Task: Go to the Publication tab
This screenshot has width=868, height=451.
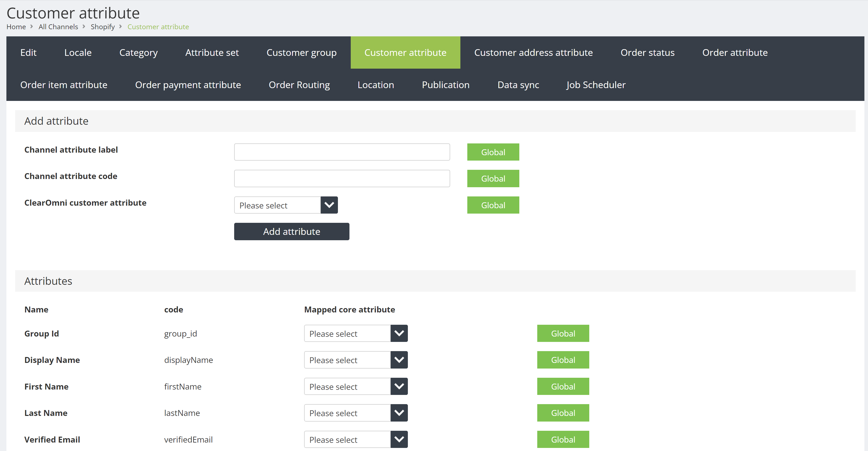Action: pyautogui.click(x=446, y=85)
